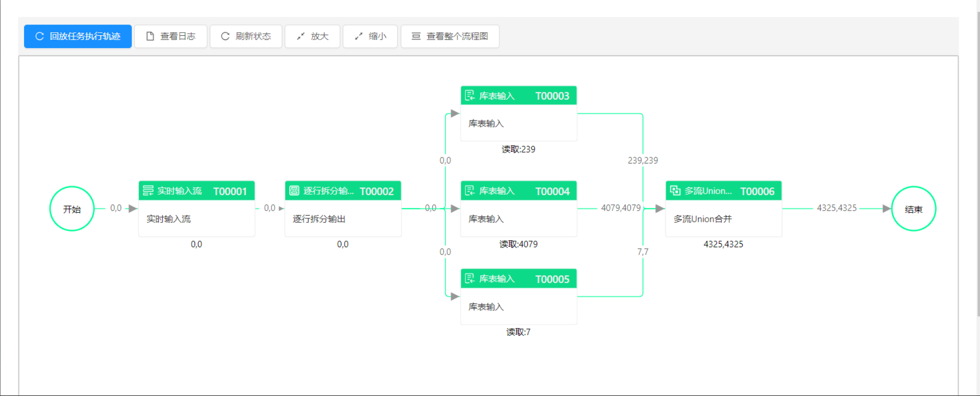This screenshot has width=980, height=396.
Task: Click the 读取:239 count label
Action: pos(519,149)
